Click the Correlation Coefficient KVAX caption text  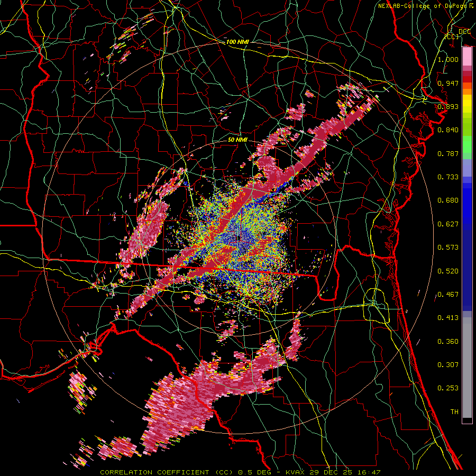click(x=240, y=472)
